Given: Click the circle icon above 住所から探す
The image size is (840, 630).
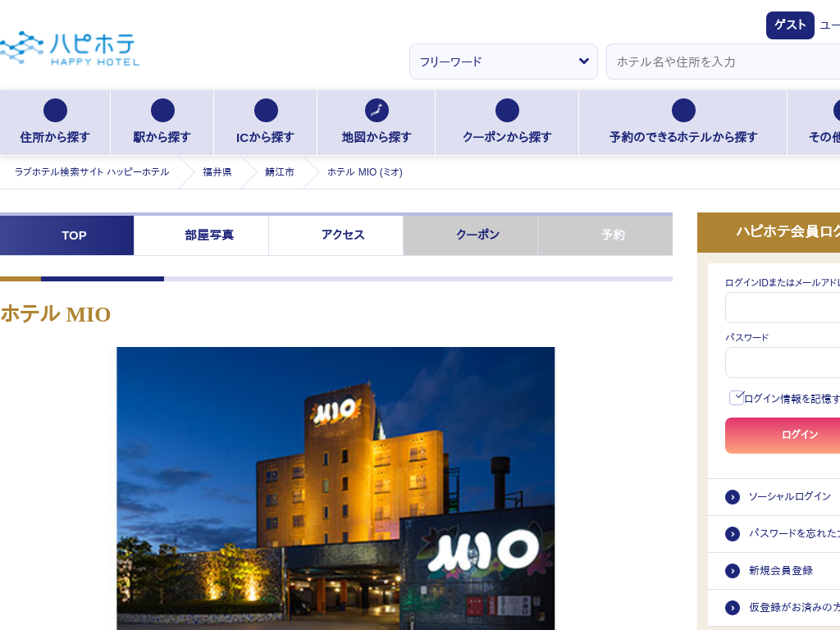Looking at the screenshot, I should [55, 111].
